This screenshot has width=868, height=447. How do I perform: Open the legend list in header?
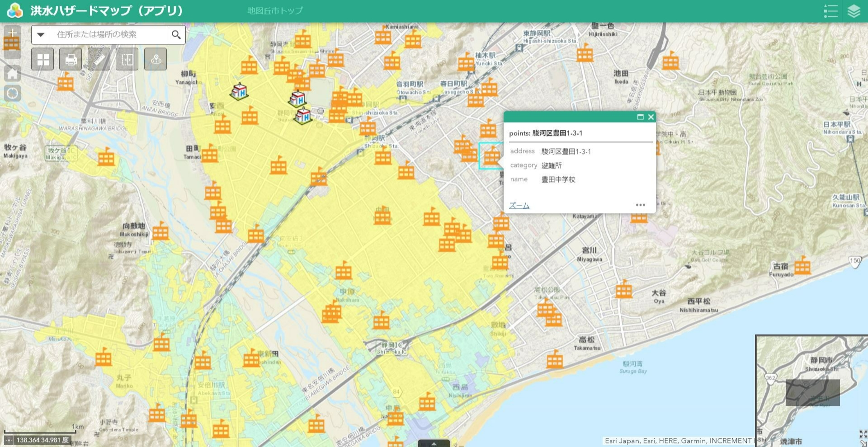pyautogui.click(x=830, y=11)
